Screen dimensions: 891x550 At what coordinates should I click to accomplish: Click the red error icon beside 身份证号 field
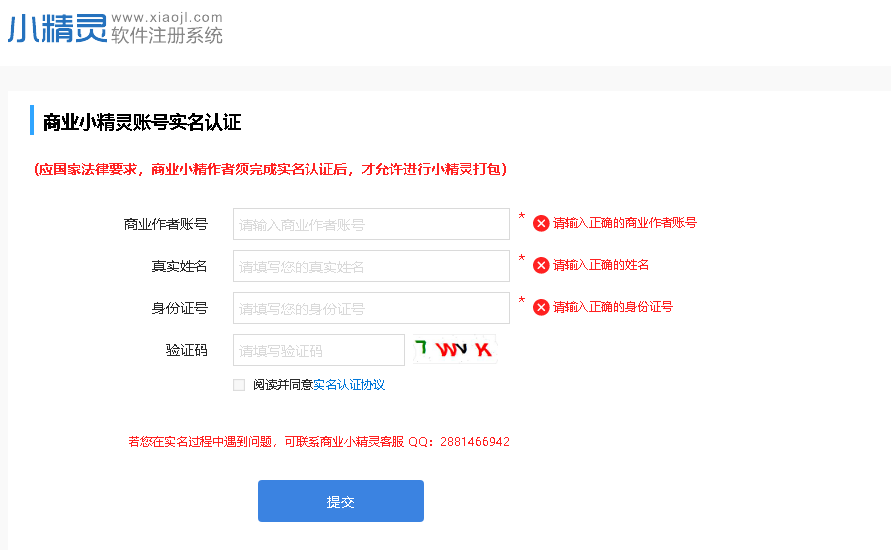[x=541, y=307]
